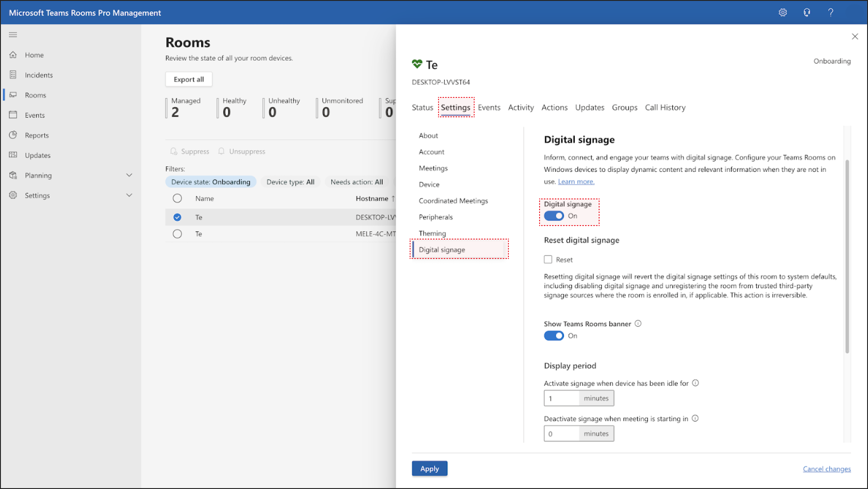The image size is (868, 489).
Task: Click the headset support icon
Action: 807,13
